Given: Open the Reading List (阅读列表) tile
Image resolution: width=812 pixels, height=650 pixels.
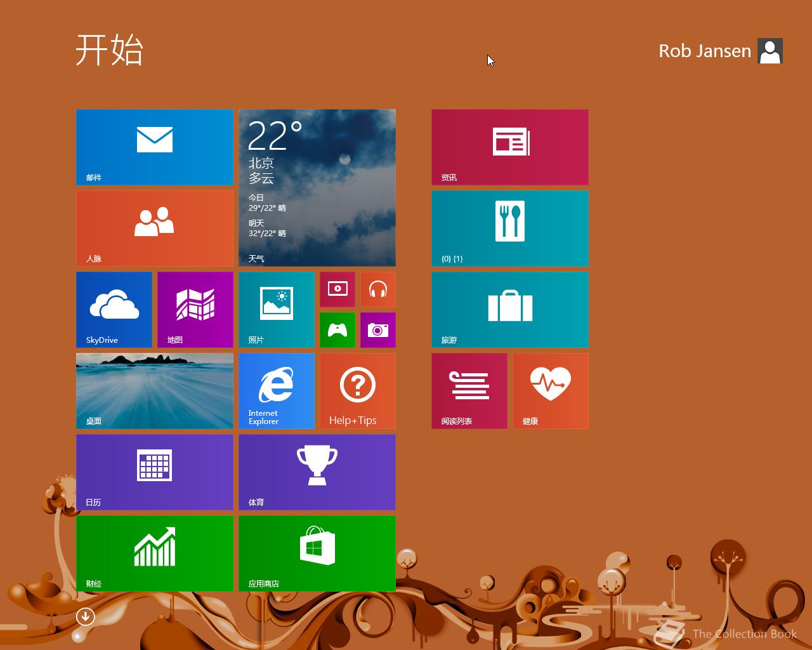Looking at the screenshot, I should 469,391.
